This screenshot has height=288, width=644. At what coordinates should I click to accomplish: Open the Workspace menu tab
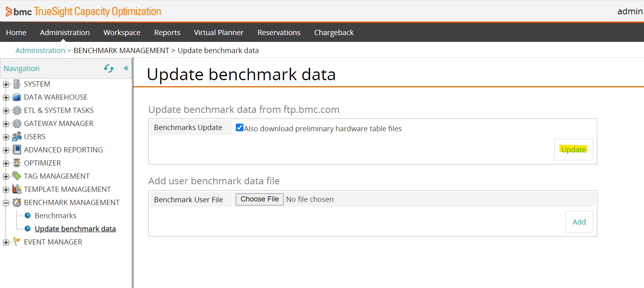(x=122, y=33)
